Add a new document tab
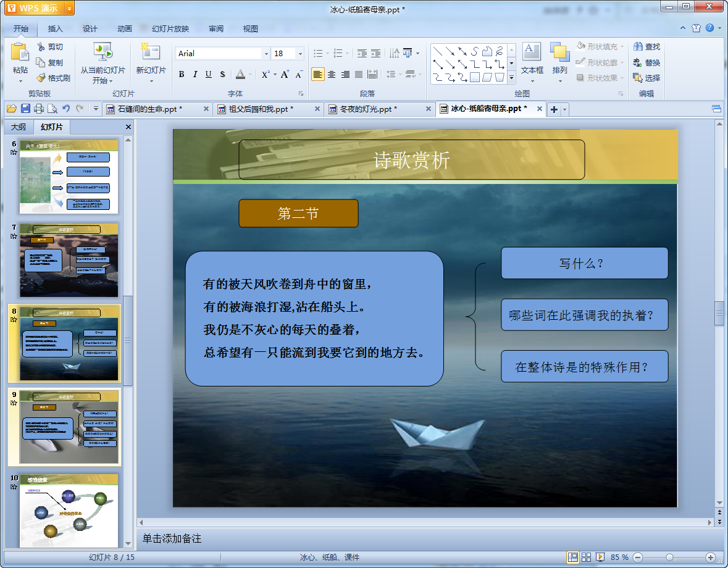The image size is (728, 568). point(554,109)
